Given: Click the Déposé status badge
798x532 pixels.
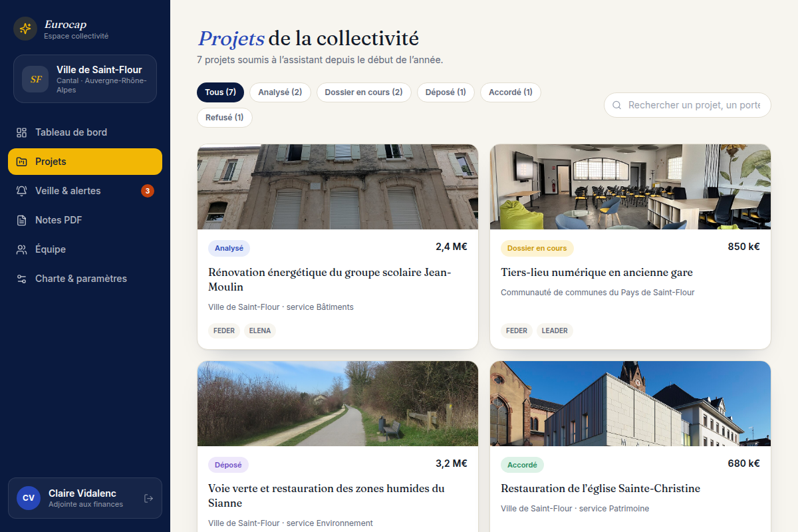Looking at the screenshot, I should 228,465.
